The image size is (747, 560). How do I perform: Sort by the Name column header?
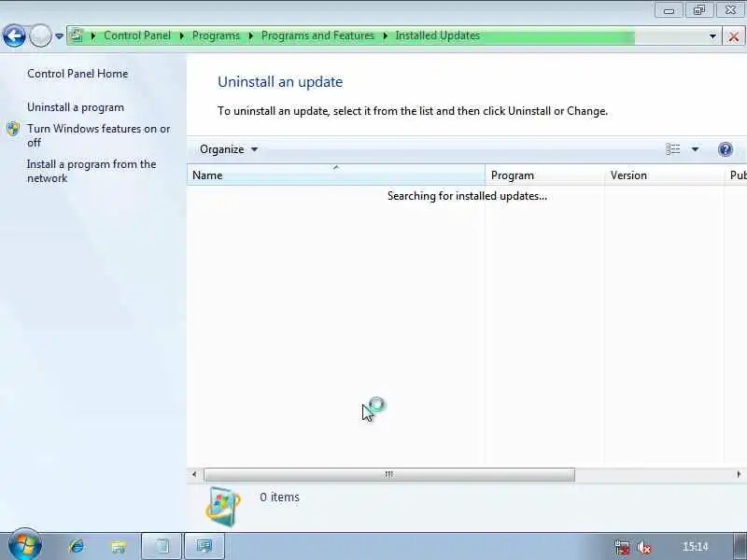(336, 175)
